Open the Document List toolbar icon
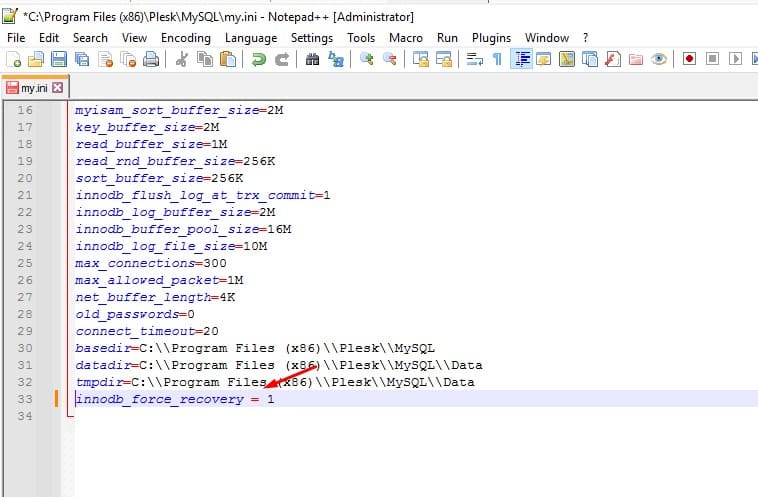Image resolution: width=758 pixels, height=497 pixels. pos(590,59)
